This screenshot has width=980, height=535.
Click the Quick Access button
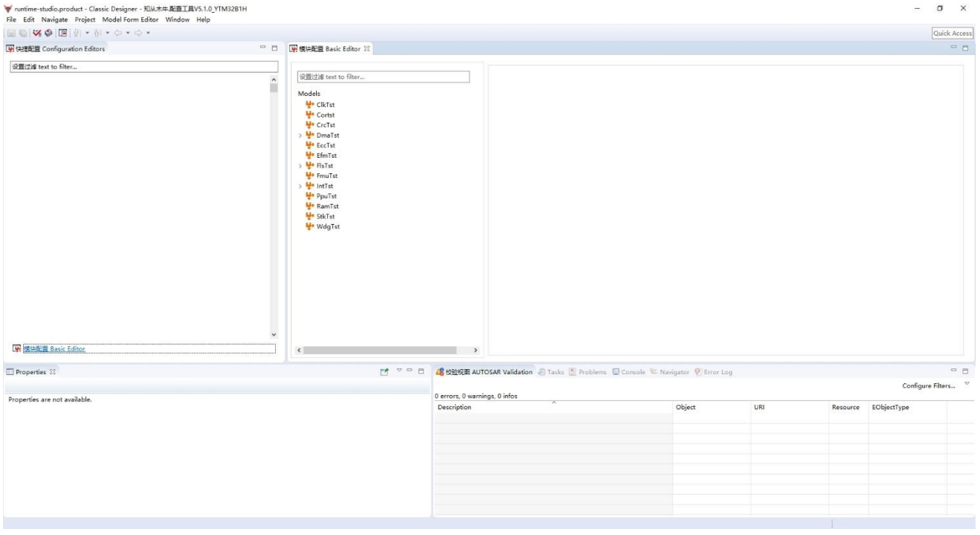pos(952,33)
